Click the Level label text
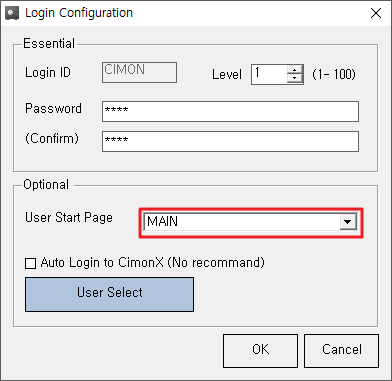The height and width of the screenshot is (381, 392). (227, 74)
